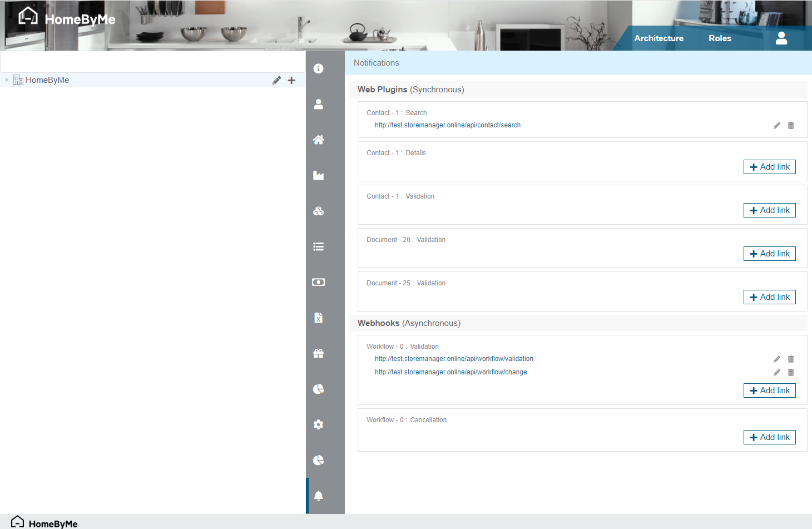Screen dimensions: 812x529
Task: Click the list icon in the sidebar
Action: [x=319, y=246]
